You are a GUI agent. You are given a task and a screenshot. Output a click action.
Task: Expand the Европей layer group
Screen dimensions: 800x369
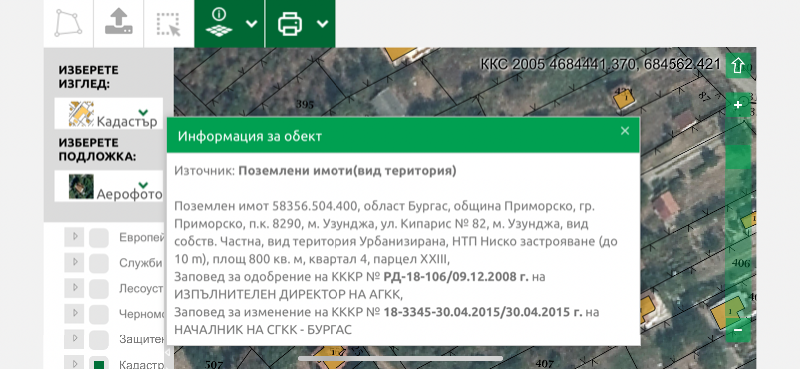click(74, 236)
